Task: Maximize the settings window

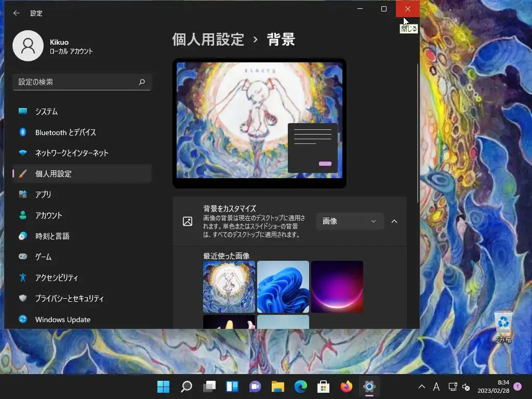Action: 384,9
